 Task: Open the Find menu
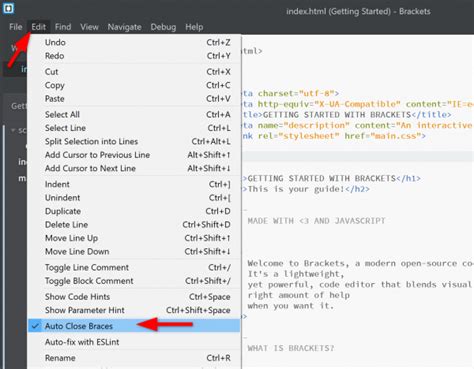pyautogui.click(x=63, y=27)
